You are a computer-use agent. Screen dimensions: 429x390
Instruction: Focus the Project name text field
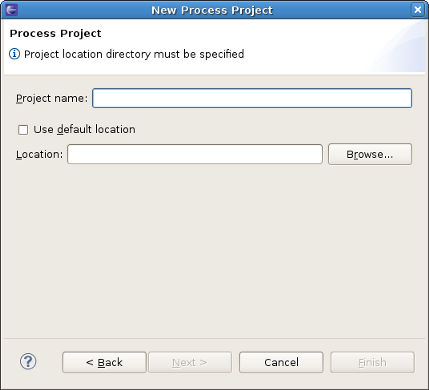(252, 98)
